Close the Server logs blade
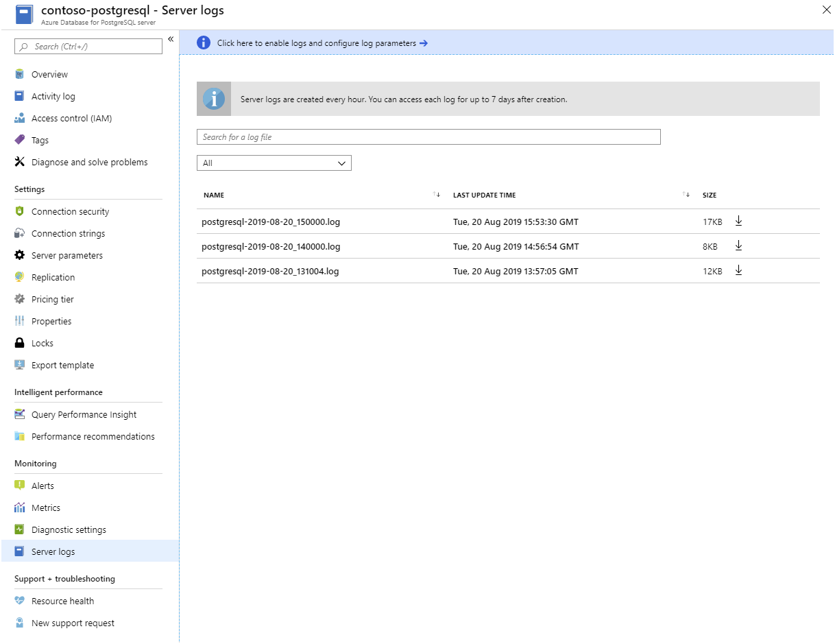The height and width of the screenshot is (644, 835). tap(826, 10)
